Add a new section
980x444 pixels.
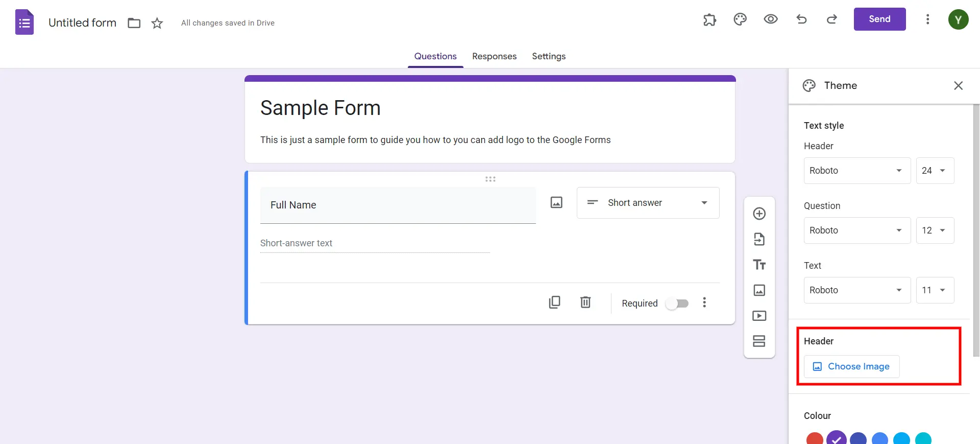(x=759, y=341)
